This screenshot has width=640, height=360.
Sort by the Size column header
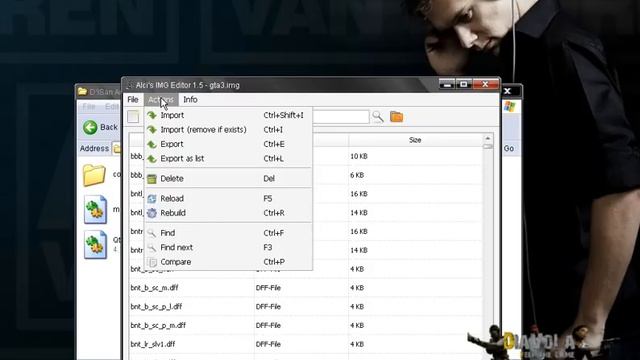pos(415,140)
